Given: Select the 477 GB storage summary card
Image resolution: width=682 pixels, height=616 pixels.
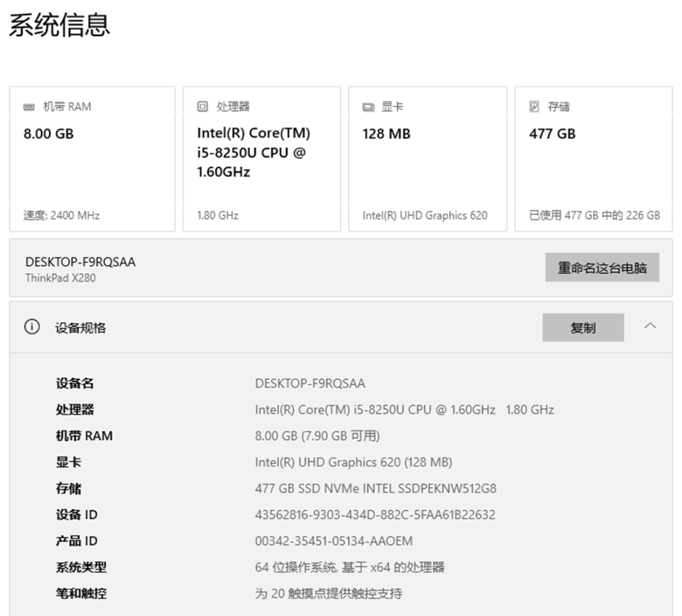Looking at the screenshot, I should [593, 158].
